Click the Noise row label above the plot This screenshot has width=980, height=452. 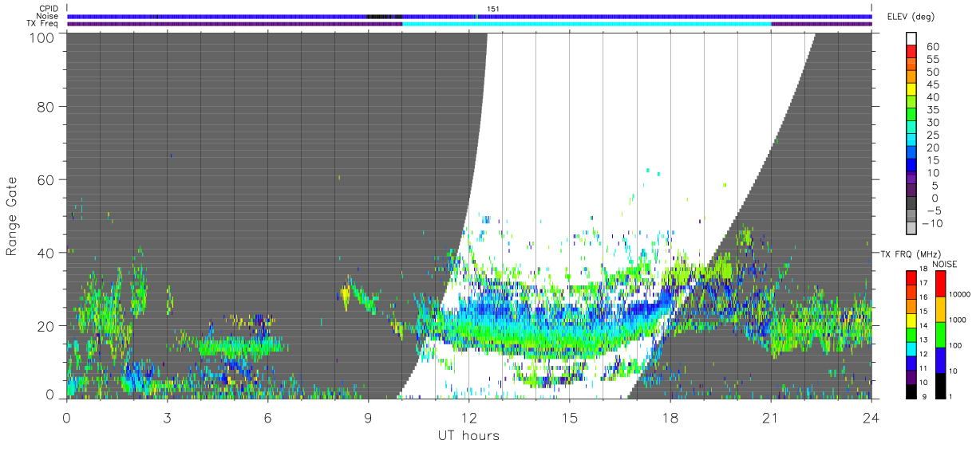pos(47,16)
